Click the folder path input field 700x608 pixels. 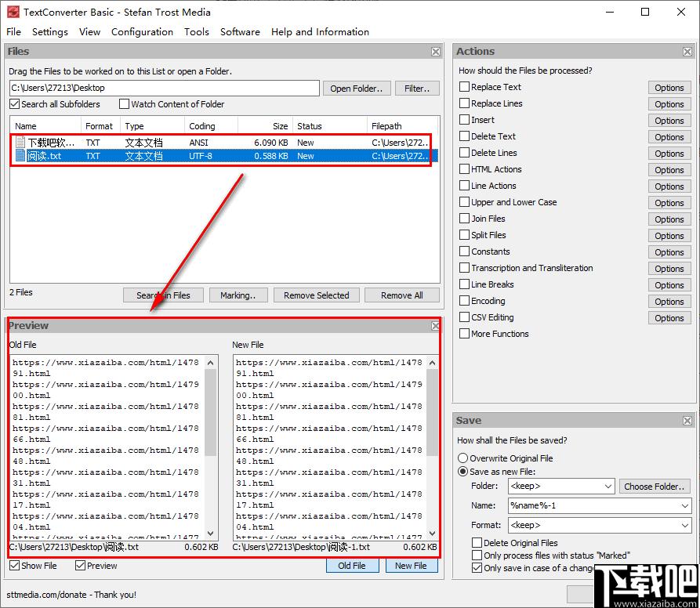point(165,88)
